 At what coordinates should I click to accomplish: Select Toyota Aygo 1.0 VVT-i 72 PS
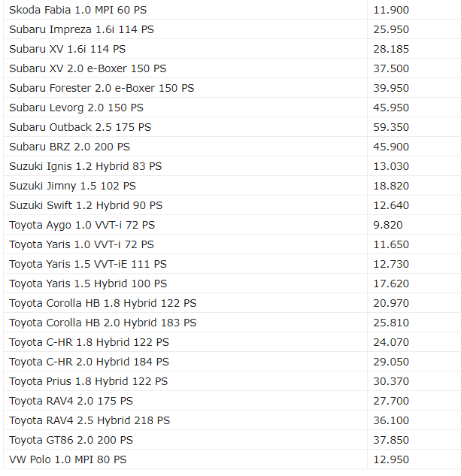click(x=82, y=225)
